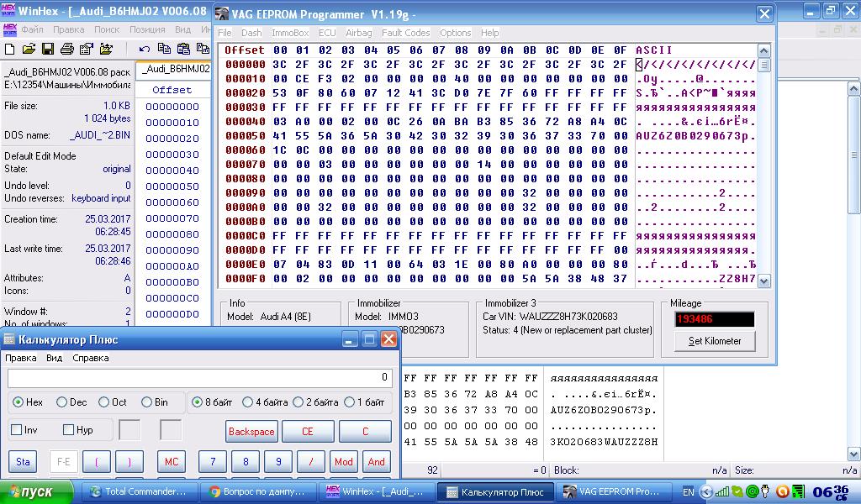This screenshot has width=861, height=504.
Task: Open ECU menu in VAG EEPROM Programmer
Action: 327,33
